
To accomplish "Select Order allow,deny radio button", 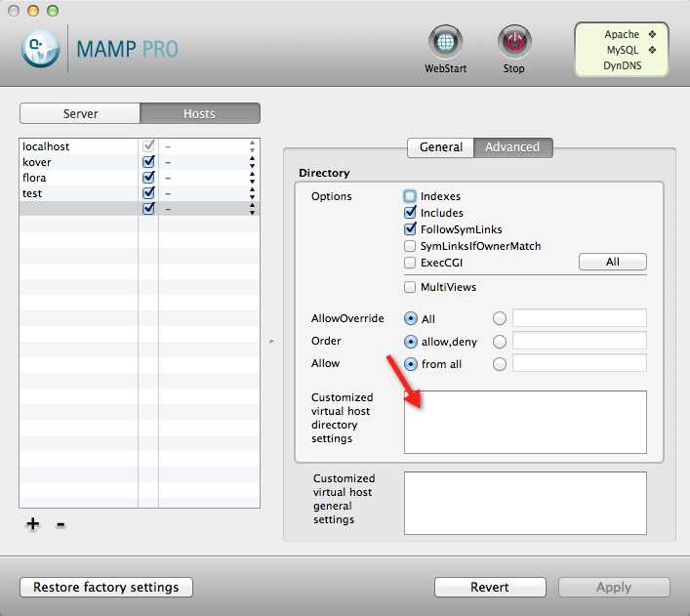I will 411,342.
